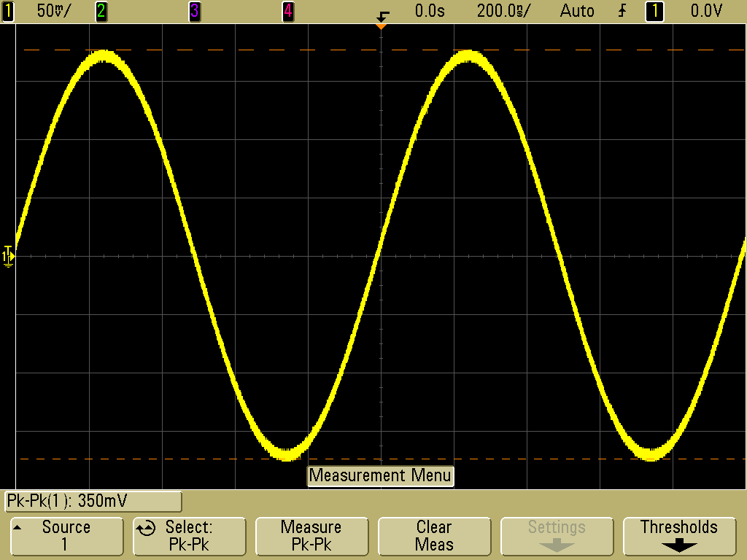Click the trigger edge slope icon
This screenshot has height=560, width=747.
pos(624,11)
